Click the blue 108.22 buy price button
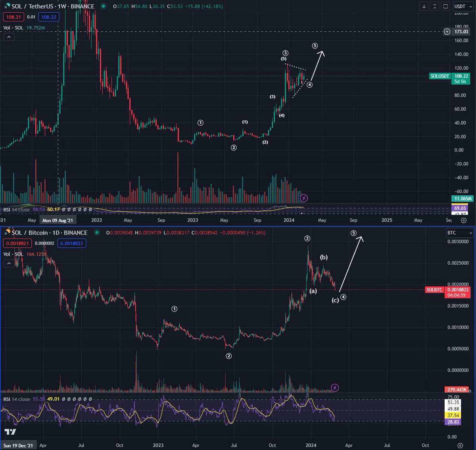476x450 pixels. click(48, 17)
